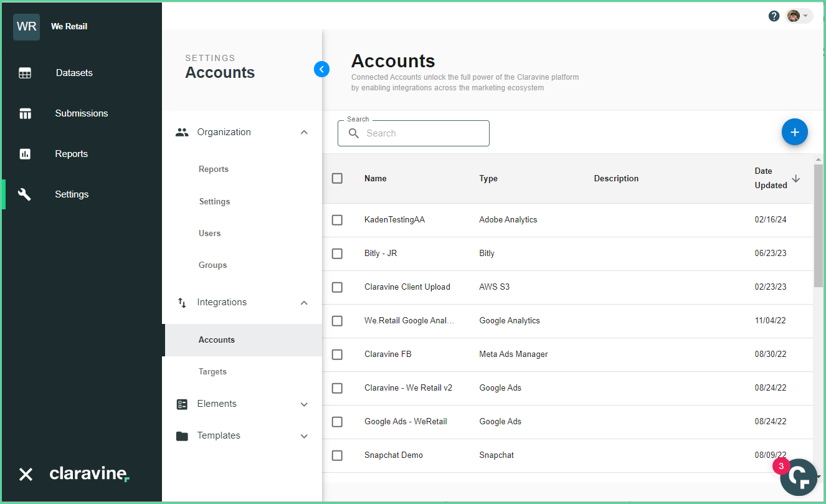
Task: Open the main Settings section label
Action: [72, 194]
